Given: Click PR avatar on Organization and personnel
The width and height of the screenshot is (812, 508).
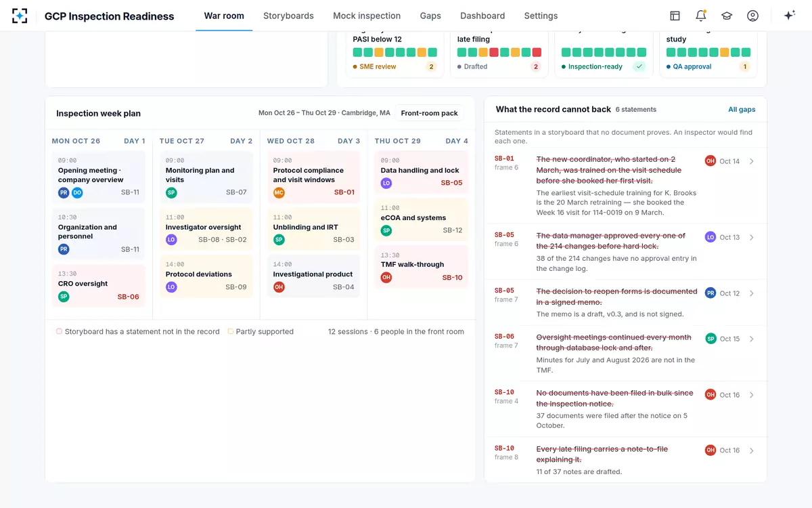Looking at the screenshot, I should pos(64,249).
